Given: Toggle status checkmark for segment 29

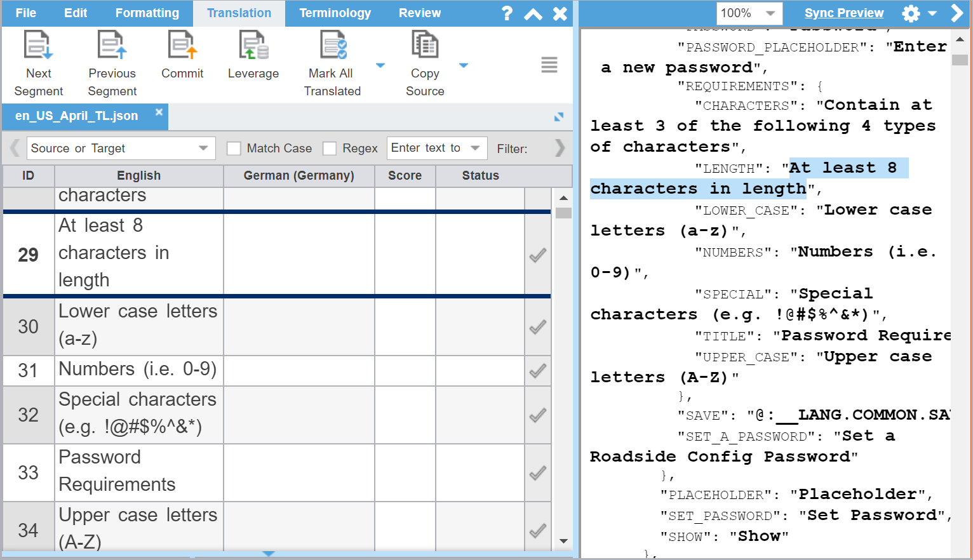Looking at the screenshot, I should point(537,255).
